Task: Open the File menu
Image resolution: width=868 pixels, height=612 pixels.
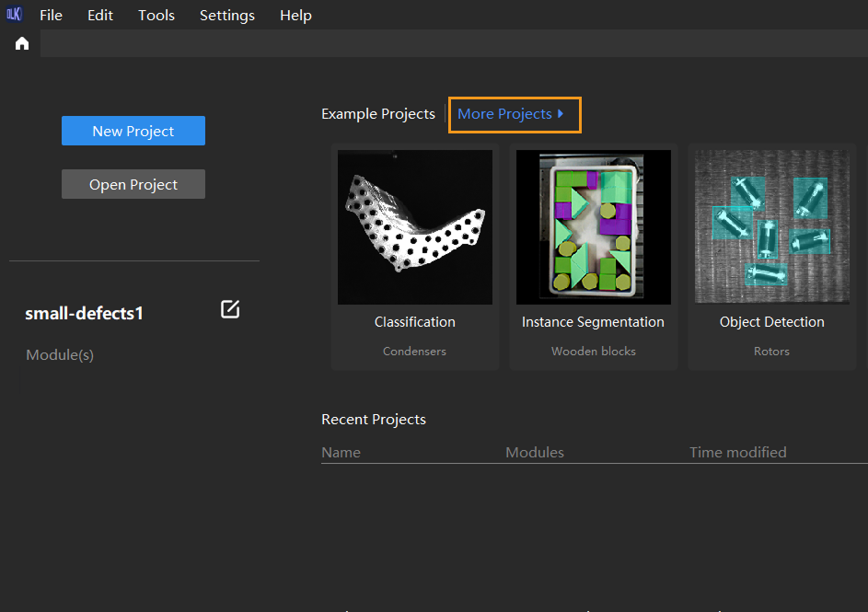Action: 51,16
